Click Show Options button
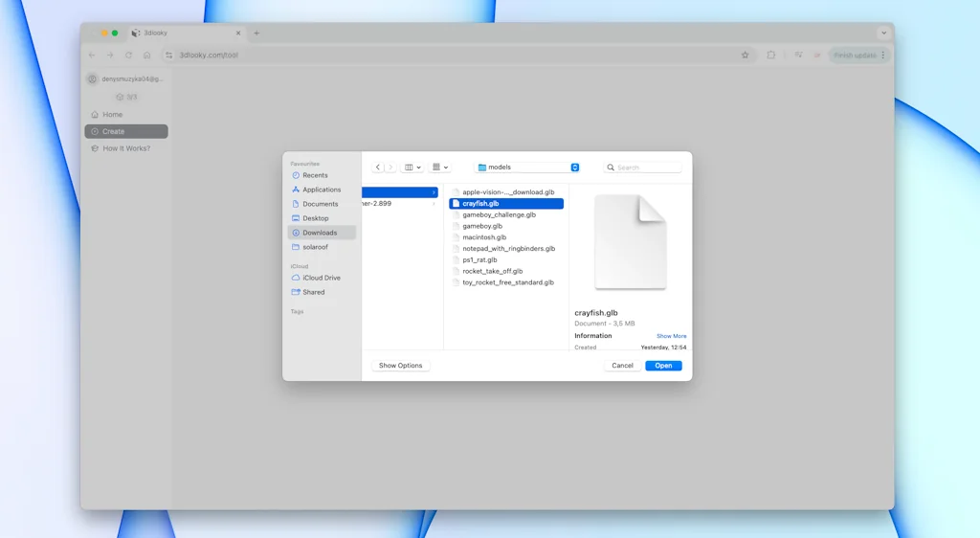This screenshot has width=980, height=538. pos(400,366)
